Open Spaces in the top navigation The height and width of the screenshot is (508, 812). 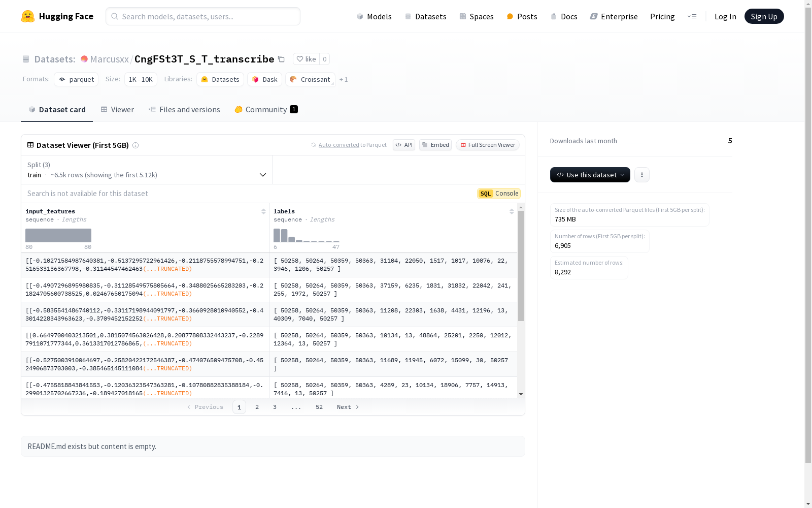(477, 16)
